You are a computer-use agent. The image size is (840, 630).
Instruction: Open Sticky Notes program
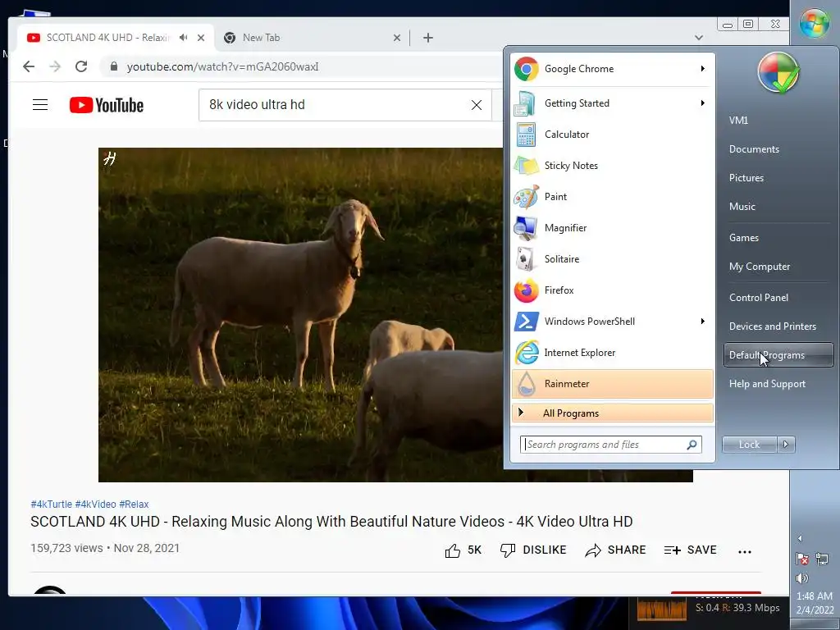pyautogui.click(x=612, y=166)
